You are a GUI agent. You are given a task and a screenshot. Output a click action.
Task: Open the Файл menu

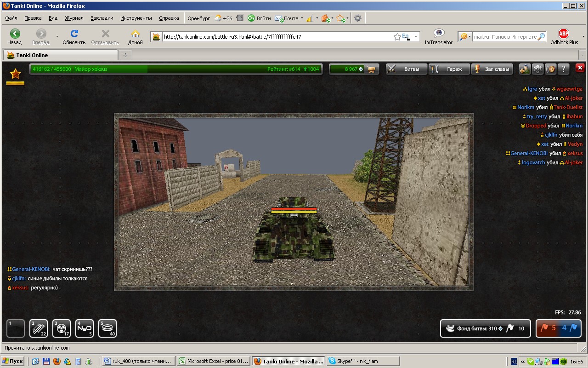coord(11,18)
